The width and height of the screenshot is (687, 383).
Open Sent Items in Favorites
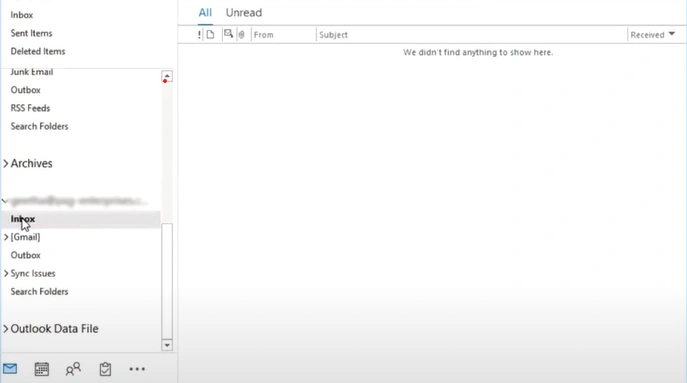[x=31, y=33]
